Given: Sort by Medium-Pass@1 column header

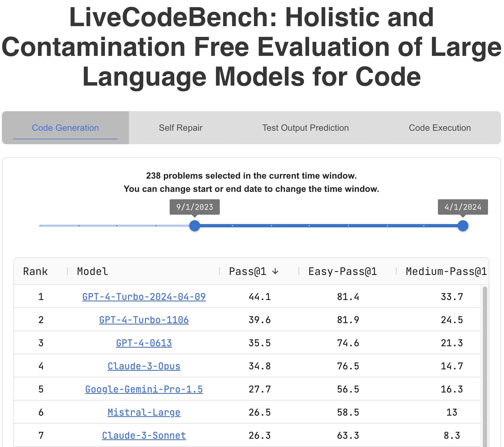Looking at the screenshot, I should click(x=446, y=271).
